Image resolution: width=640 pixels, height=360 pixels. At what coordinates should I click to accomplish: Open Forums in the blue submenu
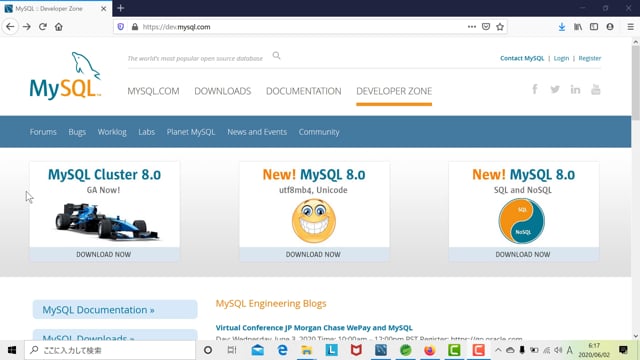[43, 132]
